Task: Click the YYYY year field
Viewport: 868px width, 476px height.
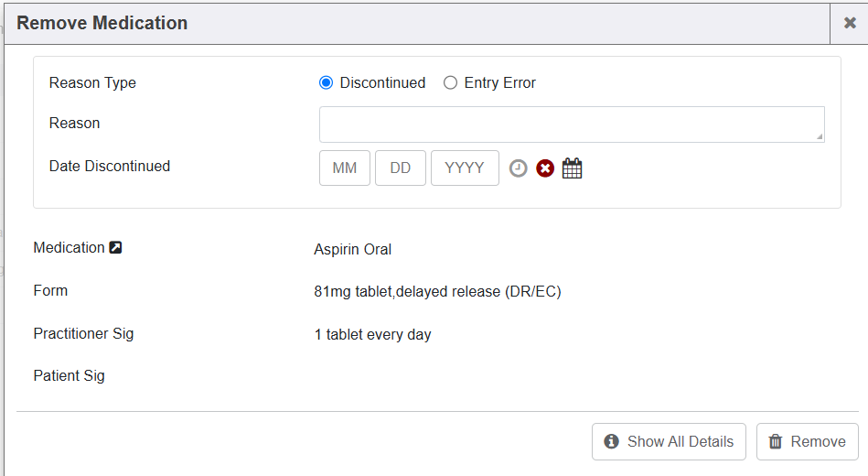Action: pyautogui.click(x=465, y=168)
